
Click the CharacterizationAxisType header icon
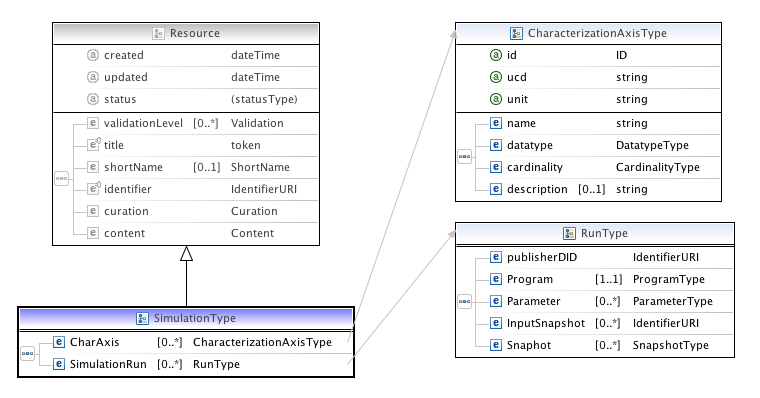click(x=516, y=33)
